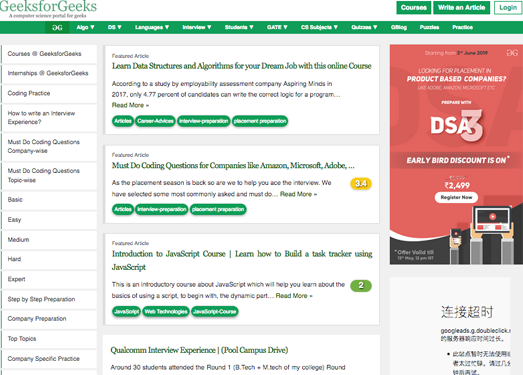Select the Medium difficulty sidebar item
Image resolution: width=523 pixels, height=375 pixels.
pos(49,240)
